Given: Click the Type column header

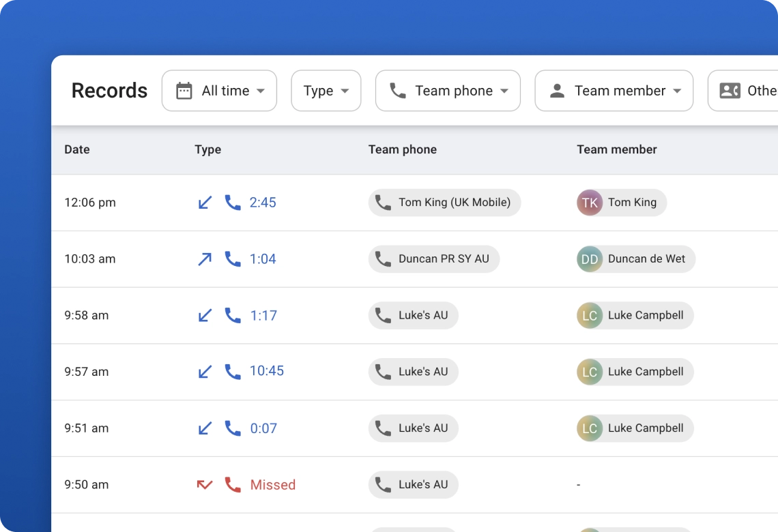Looking at the screenshot, I should point(208,150).
